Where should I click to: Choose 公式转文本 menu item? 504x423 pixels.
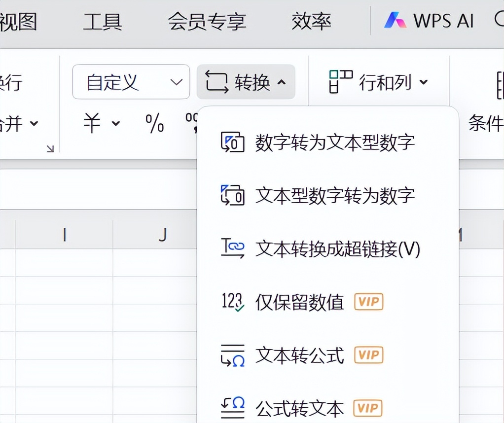click(327, 409)
